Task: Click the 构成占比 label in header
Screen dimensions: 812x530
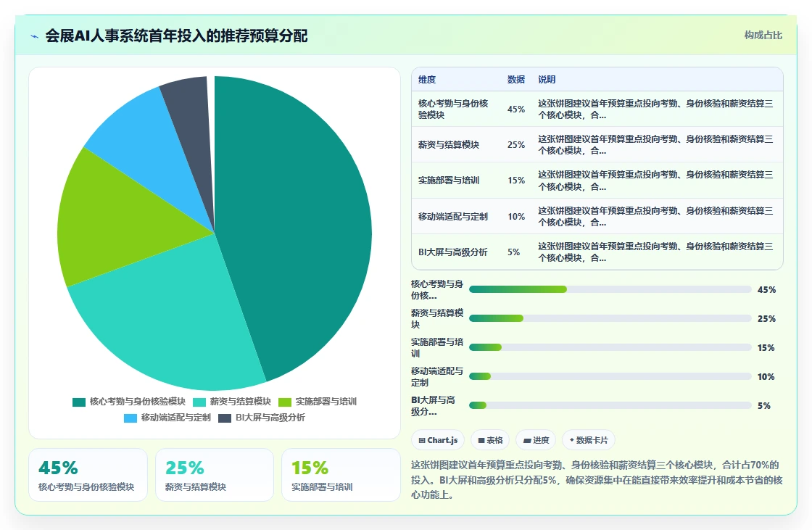Action: (x=763, y=36)
